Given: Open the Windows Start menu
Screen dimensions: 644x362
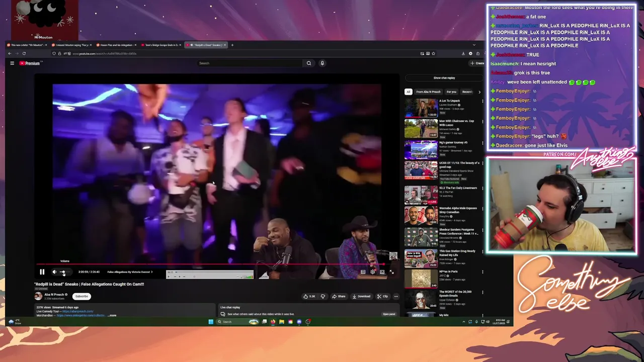Looking at the screenshot, I should [x=211, y=322].
